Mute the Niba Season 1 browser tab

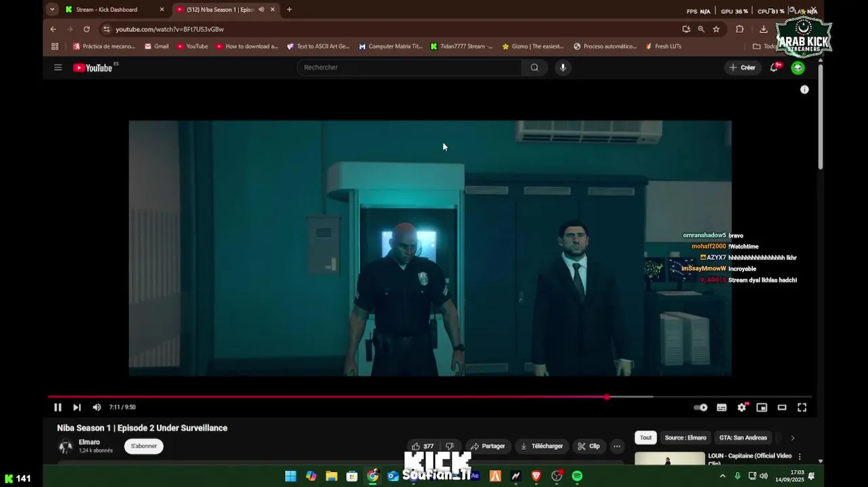(261, 9)
